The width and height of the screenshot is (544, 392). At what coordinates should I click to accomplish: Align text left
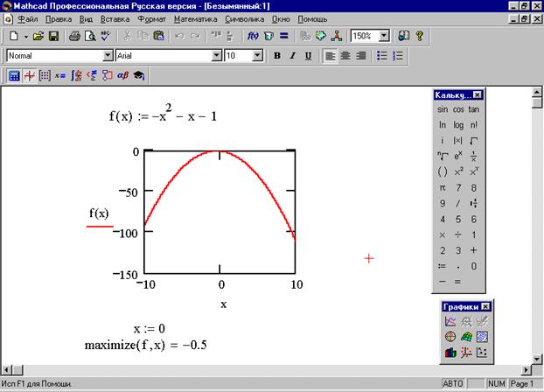pos(330,55)
